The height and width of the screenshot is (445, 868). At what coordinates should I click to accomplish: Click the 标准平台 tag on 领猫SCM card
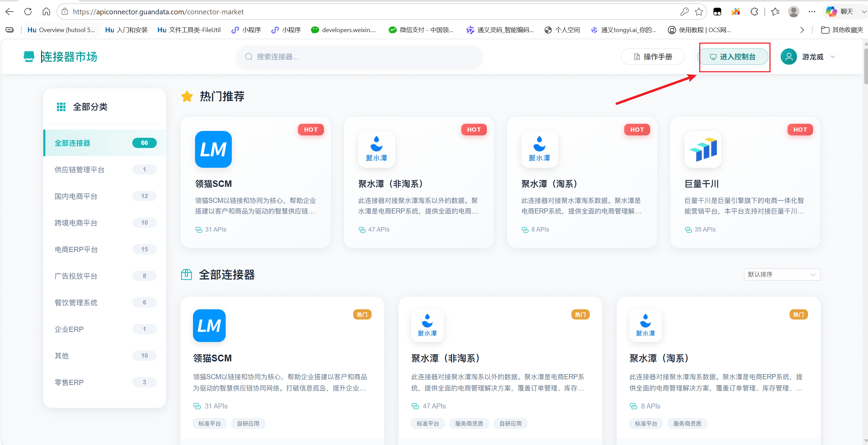point(210,424)
